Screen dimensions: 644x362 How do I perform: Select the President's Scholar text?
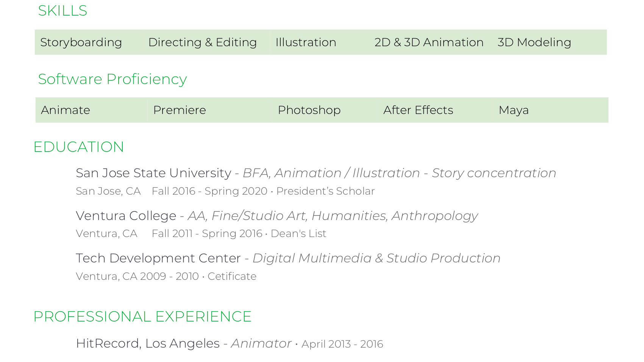325,191
